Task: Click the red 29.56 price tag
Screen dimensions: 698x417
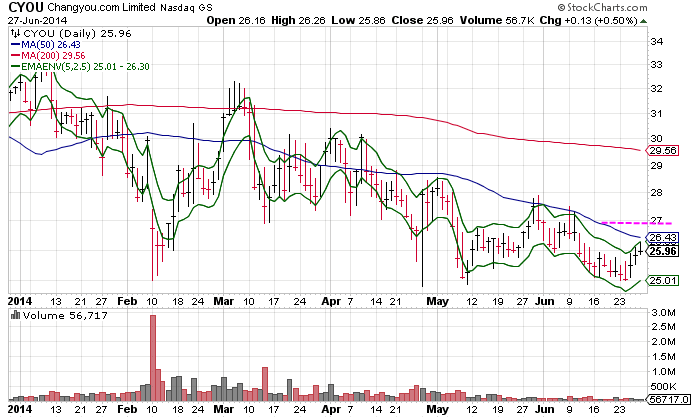Action: [x=663, y=151]
